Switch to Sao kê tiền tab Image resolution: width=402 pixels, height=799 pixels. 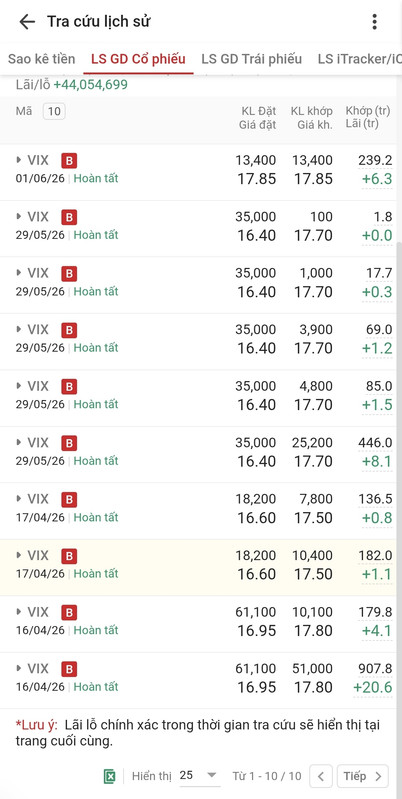41,59
